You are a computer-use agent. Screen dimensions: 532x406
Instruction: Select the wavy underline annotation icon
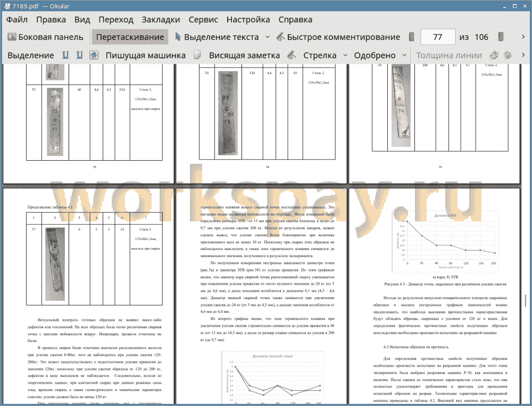tap(79, 55)
